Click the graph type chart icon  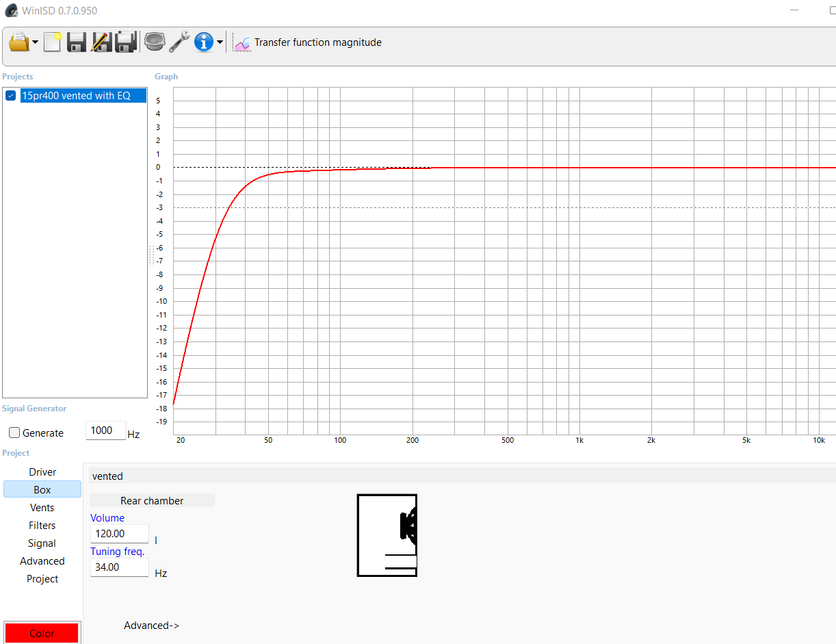(242, 42)
